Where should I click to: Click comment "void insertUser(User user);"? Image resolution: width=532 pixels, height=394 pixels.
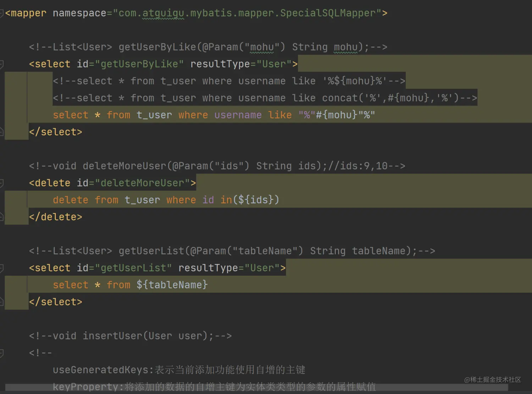click(131, 336)
